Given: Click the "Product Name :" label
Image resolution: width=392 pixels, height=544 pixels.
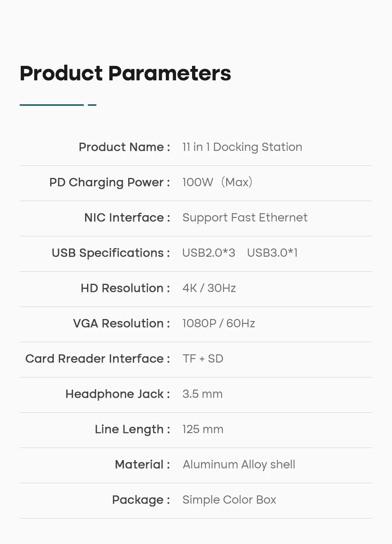Looking at the screenshot, I should tap(124, 147).
